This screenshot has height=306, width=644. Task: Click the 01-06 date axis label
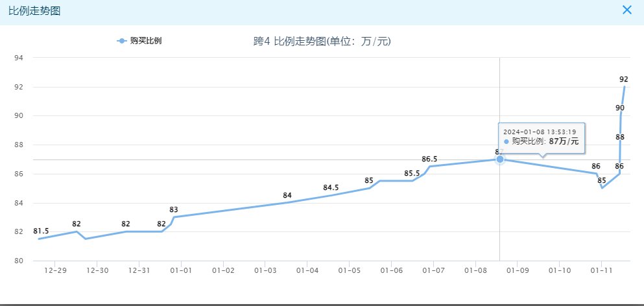(392, 270)
